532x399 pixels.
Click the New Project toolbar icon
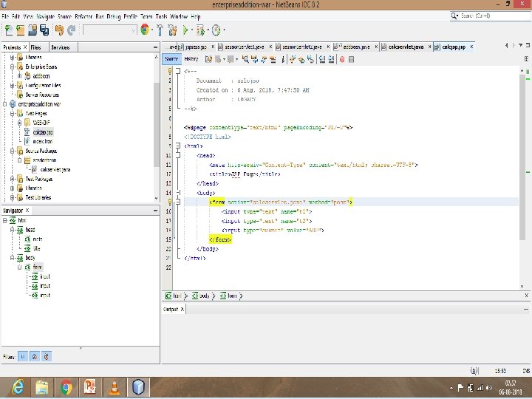[x=21, y=30]
